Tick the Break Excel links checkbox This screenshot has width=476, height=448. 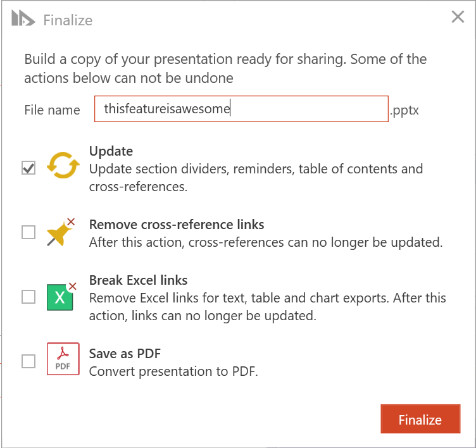28,296
